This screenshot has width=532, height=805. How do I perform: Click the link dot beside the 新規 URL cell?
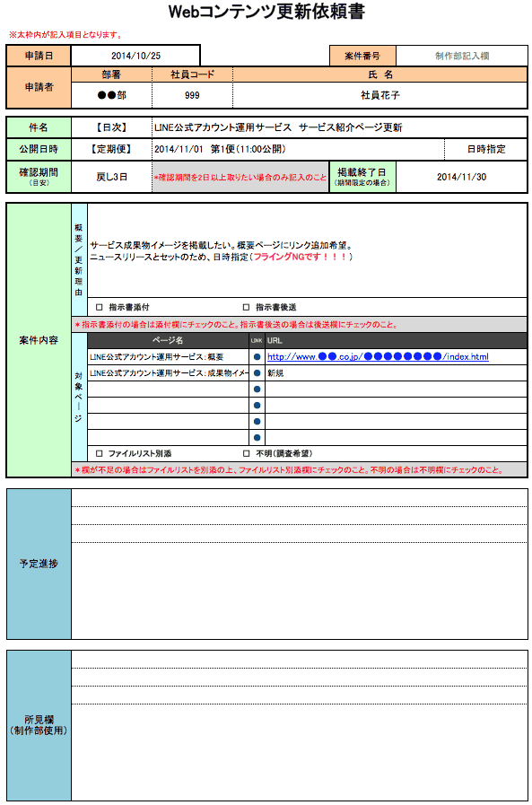pyautogui.click(x=257, y=373)
